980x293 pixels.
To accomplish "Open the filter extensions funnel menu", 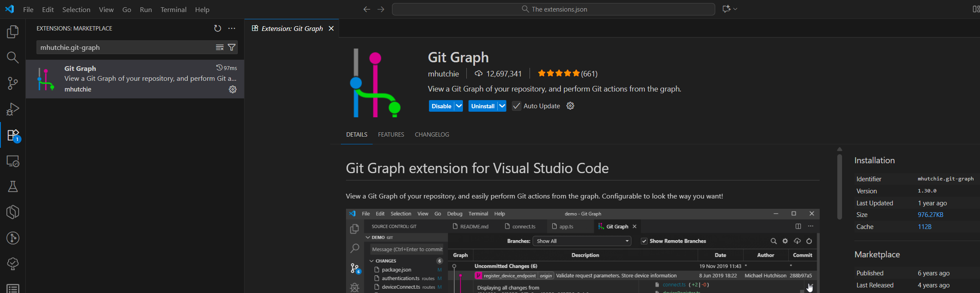I will [x=232, y=47].
